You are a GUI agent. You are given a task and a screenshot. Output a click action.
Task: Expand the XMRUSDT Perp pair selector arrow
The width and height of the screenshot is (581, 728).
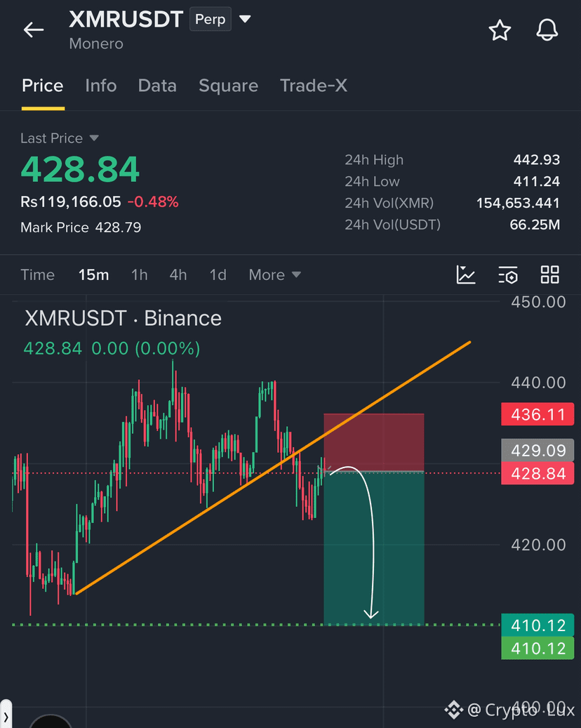point(245,19)
